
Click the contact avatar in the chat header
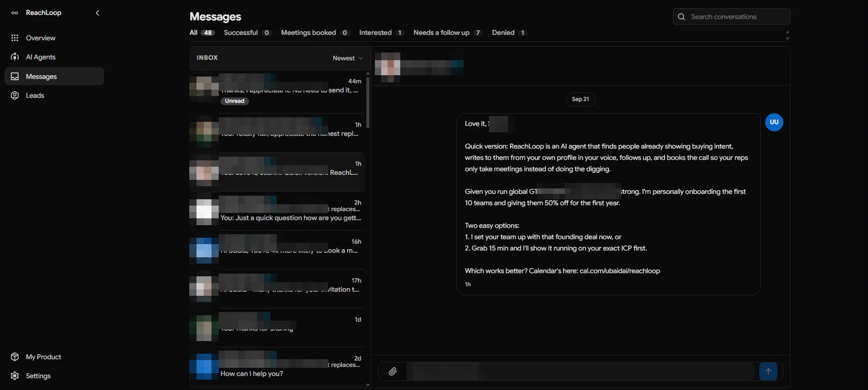pyautogui.click(x=388, y=67)
